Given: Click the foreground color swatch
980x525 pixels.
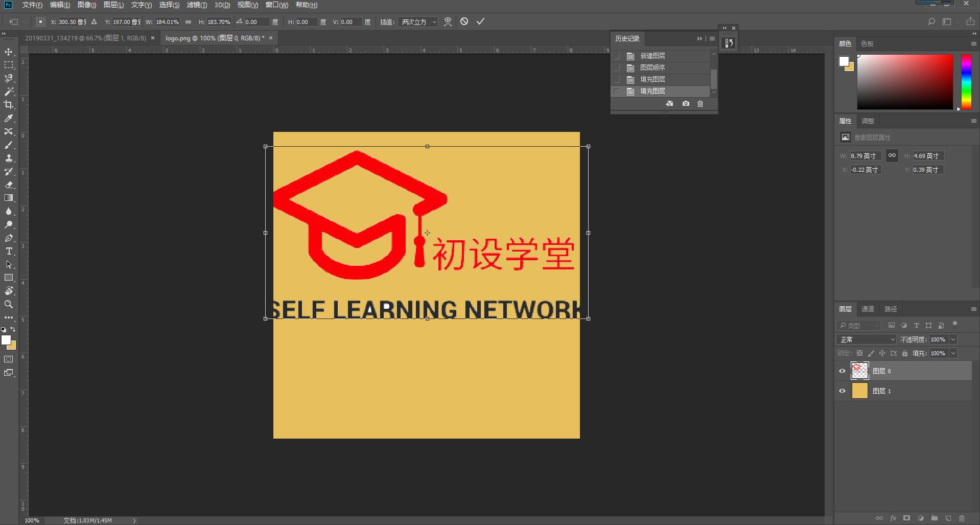Looking at the screenshot, I should pos(6,340).
